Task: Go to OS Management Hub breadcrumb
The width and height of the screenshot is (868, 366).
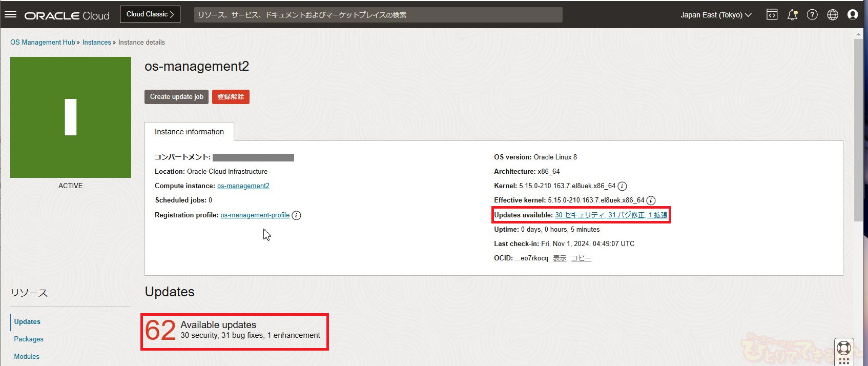Action: [43, 42]
